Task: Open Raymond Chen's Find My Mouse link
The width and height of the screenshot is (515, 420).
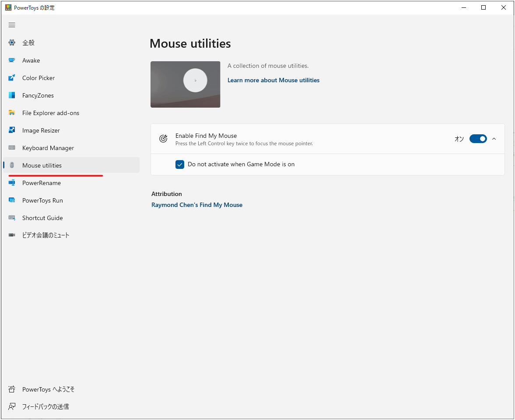Action: (197, 205)
